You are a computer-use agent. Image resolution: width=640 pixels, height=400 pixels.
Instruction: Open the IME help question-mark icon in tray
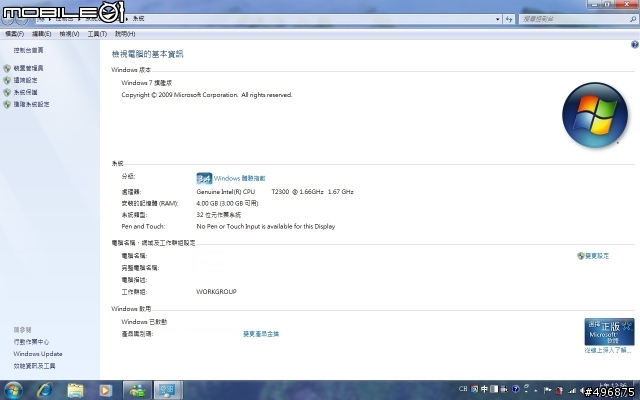[x=516, y=389]
